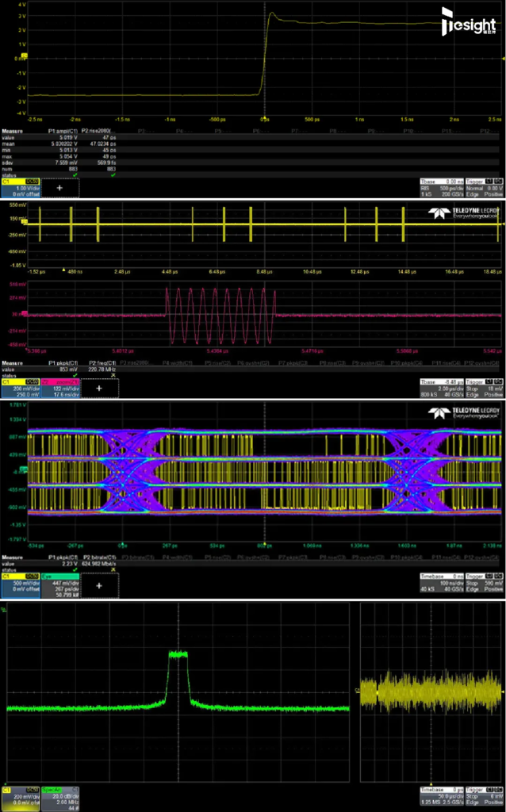The image size is (506, 812).
Task: Click the add-channel plus box in the top scope
Action: pyautogui.click(x=60, y=187)
